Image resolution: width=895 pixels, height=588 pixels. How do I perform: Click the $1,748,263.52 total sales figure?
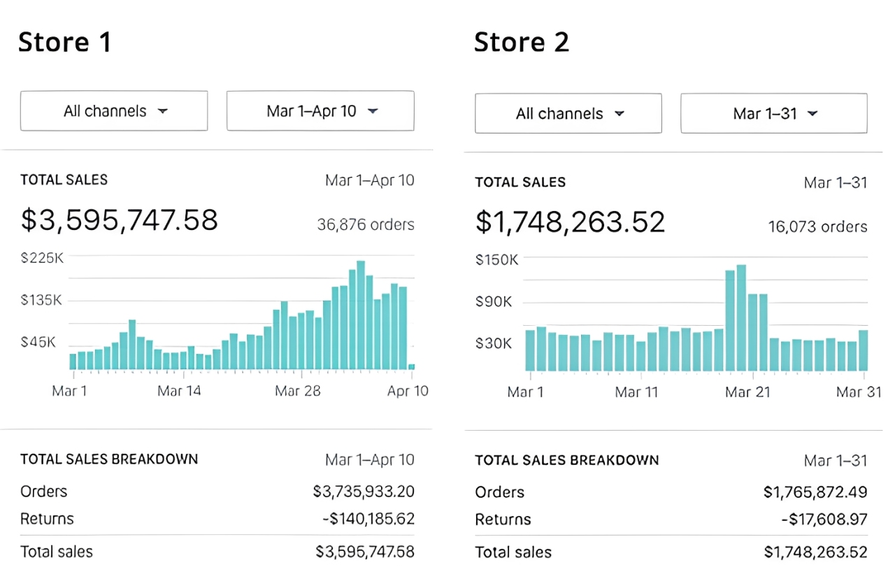(570, 222)
